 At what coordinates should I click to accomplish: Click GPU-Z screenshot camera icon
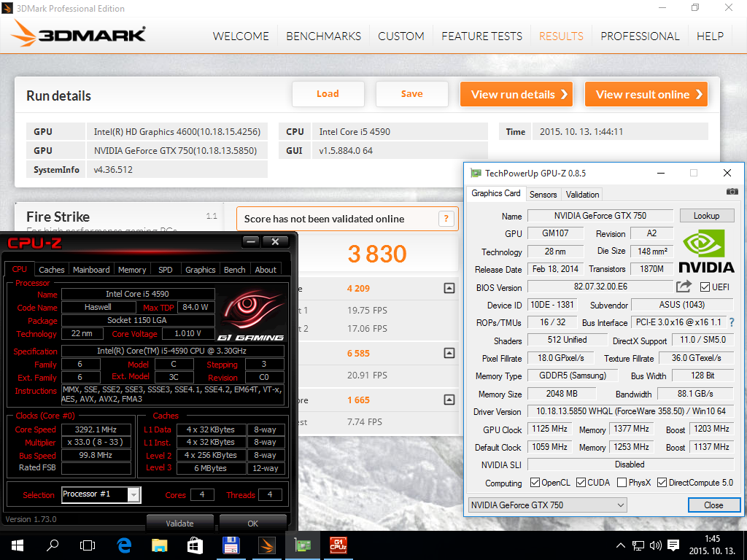click(732, 192)
